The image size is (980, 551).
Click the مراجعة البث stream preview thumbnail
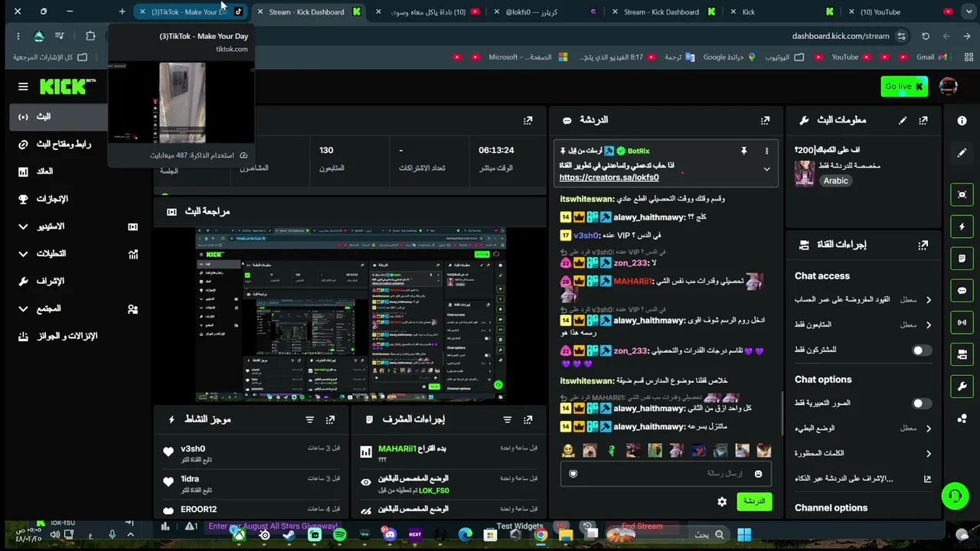pyautogui.click(x=351, y=315)
